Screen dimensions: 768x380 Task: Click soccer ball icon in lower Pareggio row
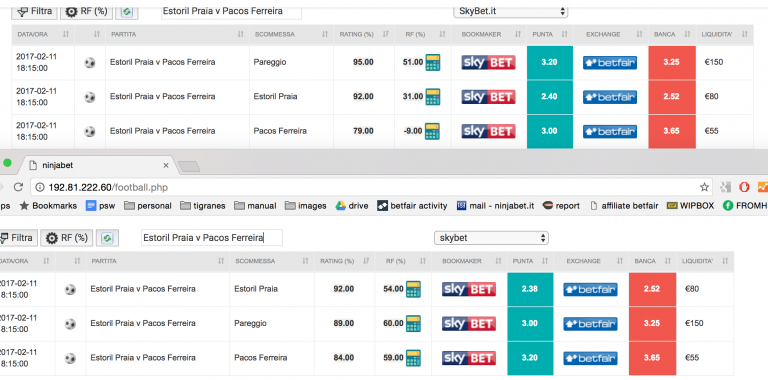coord(70,324)
